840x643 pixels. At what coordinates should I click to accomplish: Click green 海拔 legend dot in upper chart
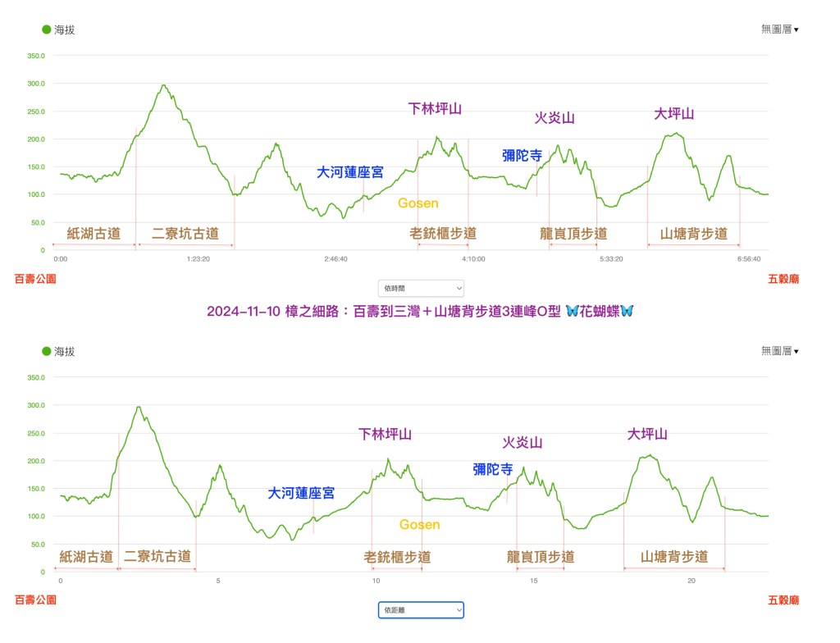[46, 30]
